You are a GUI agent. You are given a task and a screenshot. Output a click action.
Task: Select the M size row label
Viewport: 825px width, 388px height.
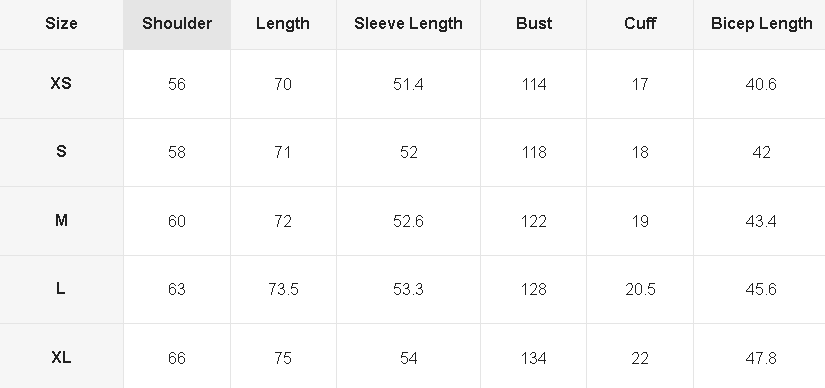pyautogui.click(x=62, y=221)
